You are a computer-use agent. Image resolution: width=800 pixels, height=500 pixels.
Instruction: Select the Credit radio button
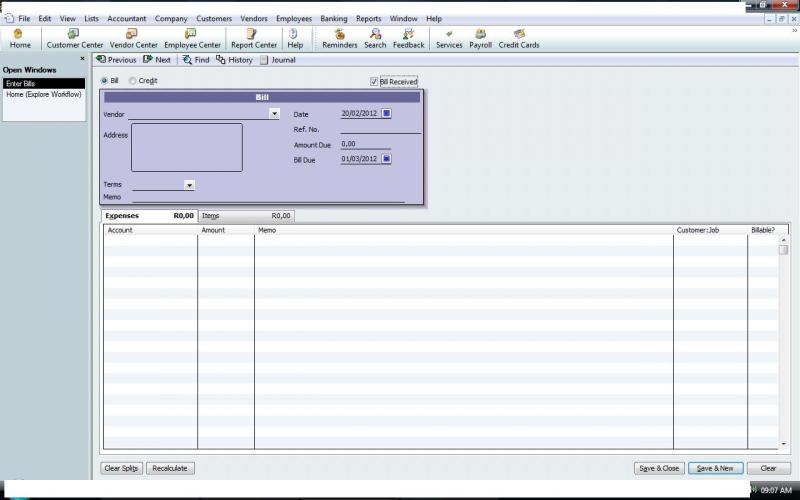(x=133, y=81)
